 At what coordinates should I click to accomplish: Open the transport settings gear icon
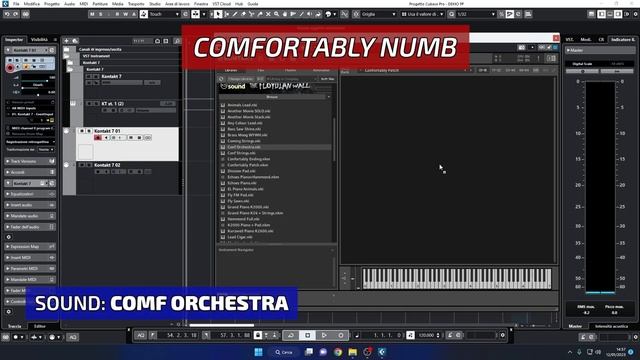coord(502,335)
